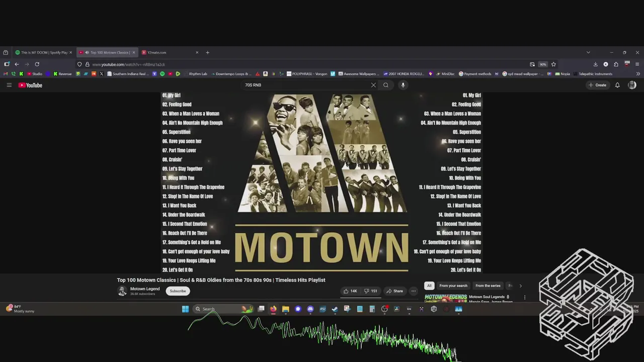Open the Motown Legend channel name

pos(145,289)
